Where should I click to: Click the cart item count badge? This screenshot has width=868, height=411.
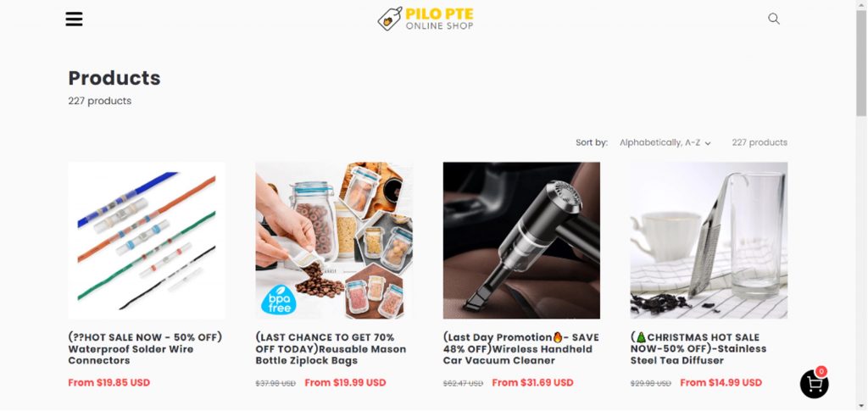tap(821, 371)
